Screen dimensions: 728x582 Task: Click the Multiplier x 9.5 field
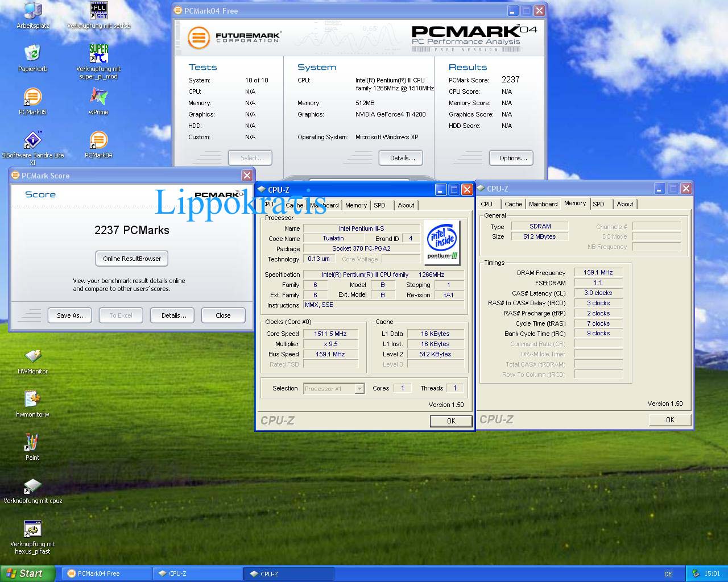point(330,344)
